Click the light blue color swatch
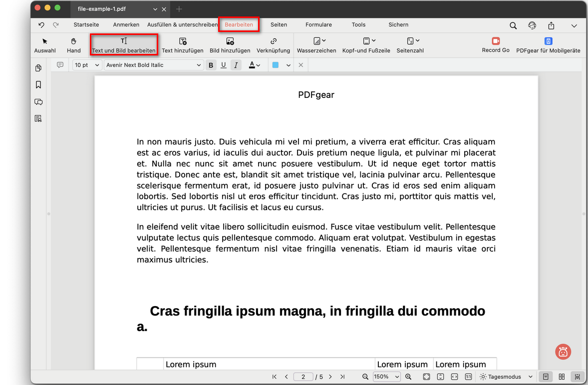Screen dimensions: 588x385 276,65
